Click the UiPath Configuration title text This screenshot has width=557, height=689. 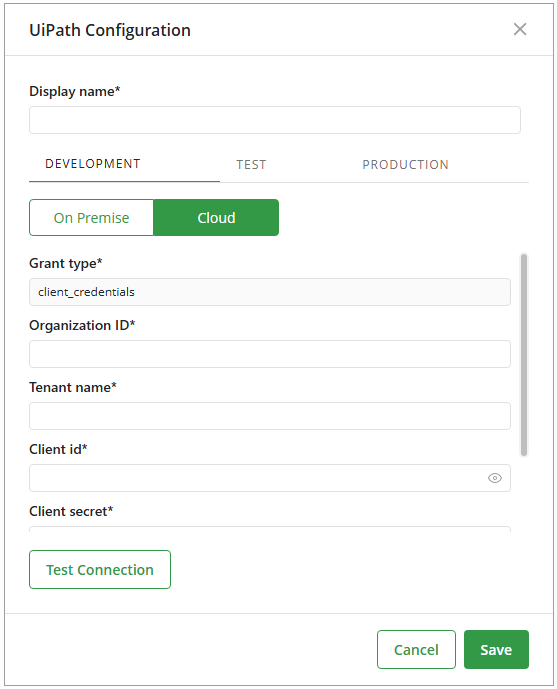point(110,30)
